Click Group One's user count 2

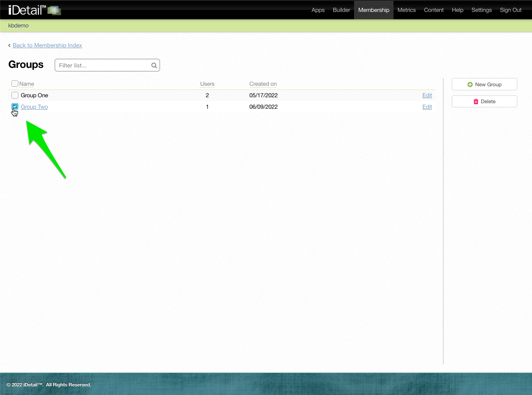click(207, 95)
